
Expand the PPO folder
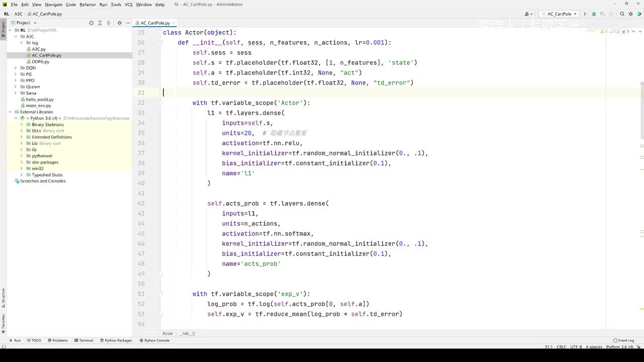point(16,80)
